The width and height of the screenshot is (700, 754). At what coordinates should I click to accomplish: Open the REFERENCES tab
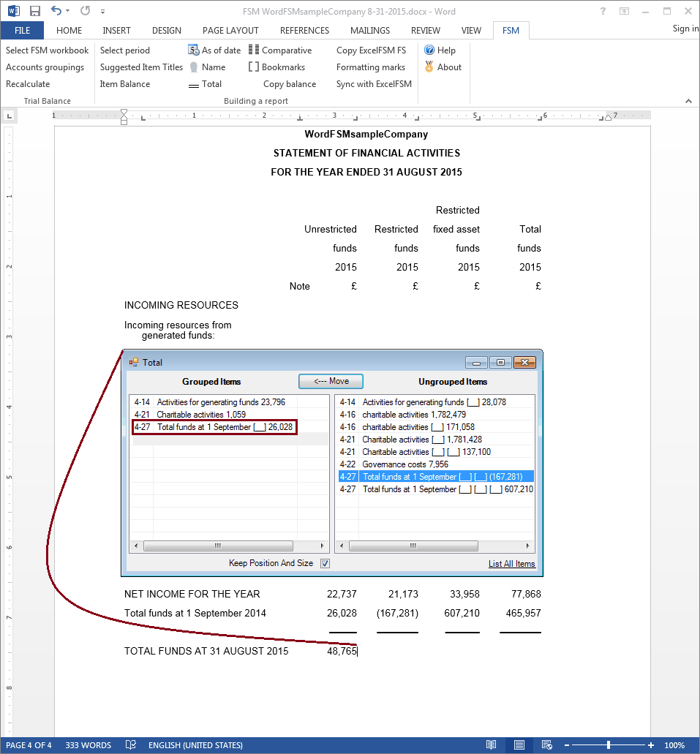coord(304,30)
